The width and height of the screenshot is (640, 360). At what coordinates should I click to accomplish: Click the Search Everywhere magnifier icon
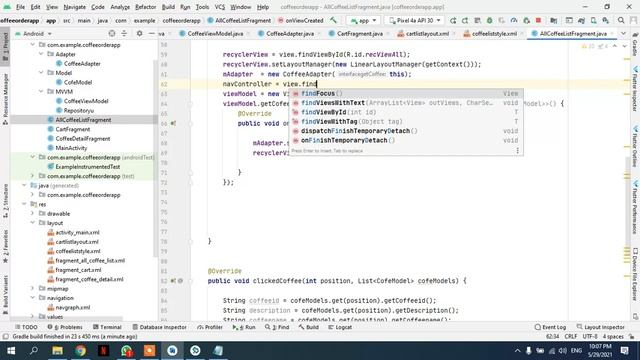pyautogui.click(x=621, y=20)
